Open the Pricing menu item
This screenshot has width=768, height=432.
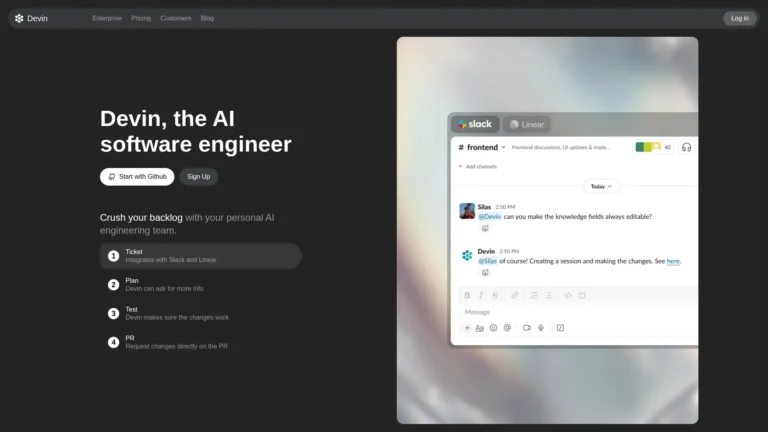[x=141, y=18]
